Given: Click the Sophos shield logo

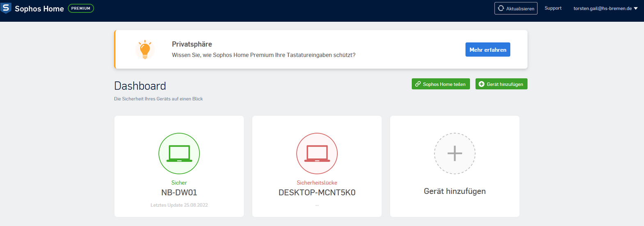Looking at the screenshot, I should [6, 8].
